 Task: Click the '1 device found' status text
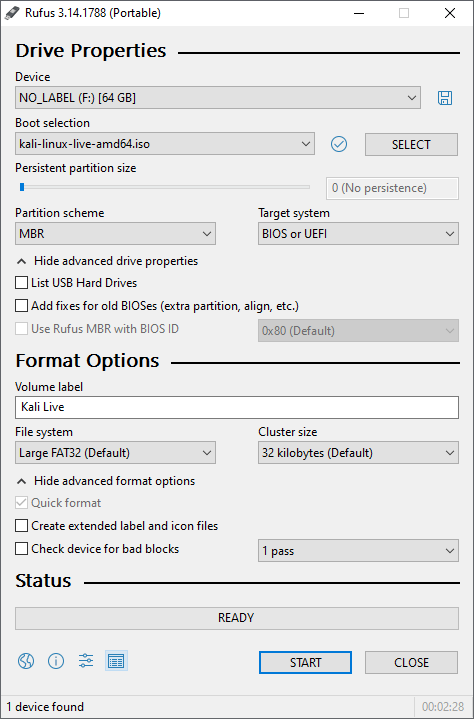45,707
